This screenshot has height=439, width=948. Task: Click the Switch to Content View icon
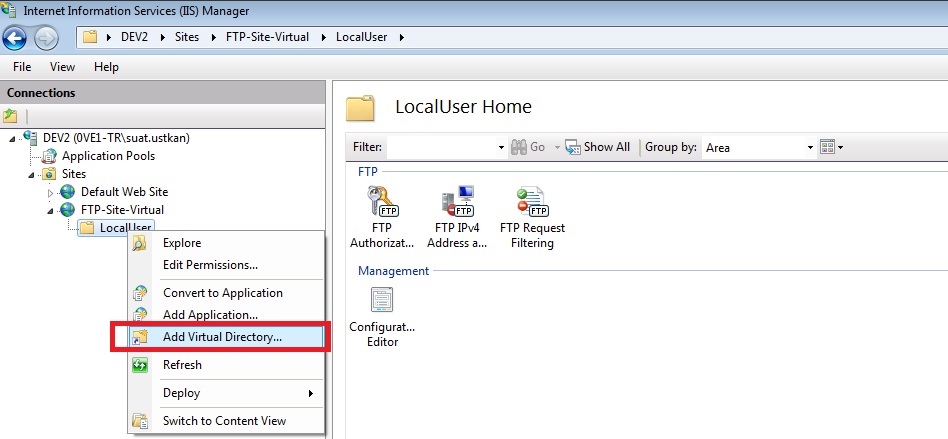pos(140,421)
